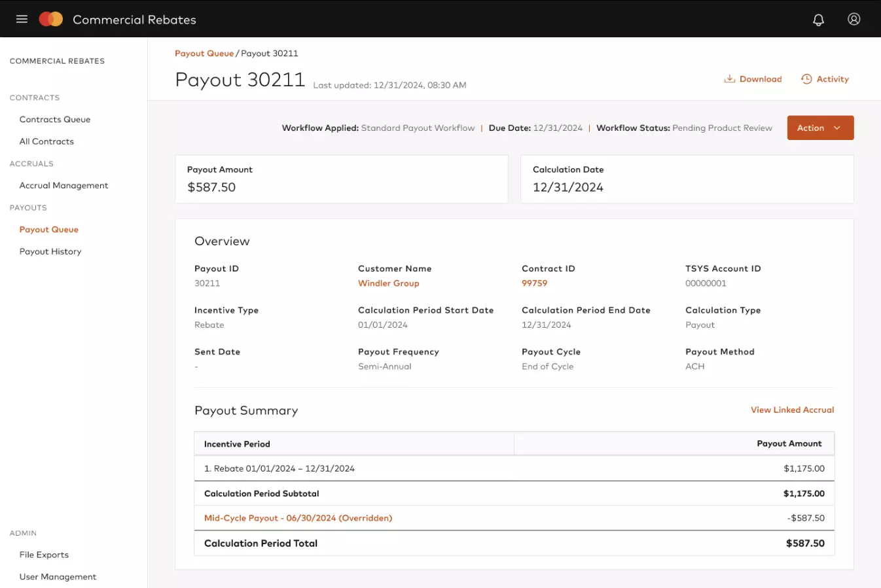Click the Payout Amount column header

pos(789,443)
